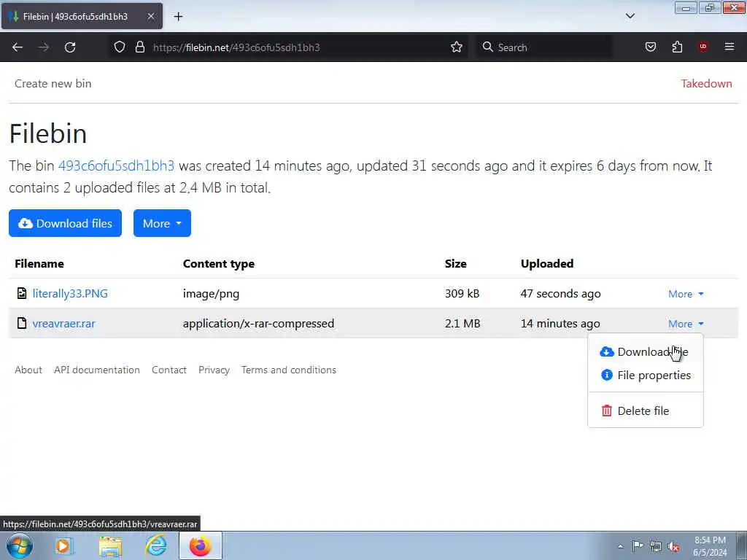The width and height of the screenshot is (747, 560).
Task: Click the 47 seconds ago upload time
Action: tap(561, 293)
